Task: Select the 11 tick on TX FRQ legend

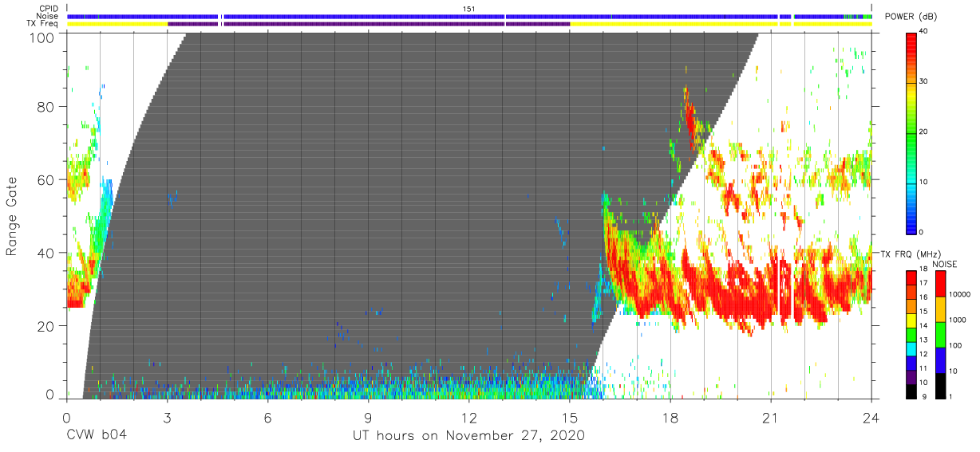Action: (925, 368)
